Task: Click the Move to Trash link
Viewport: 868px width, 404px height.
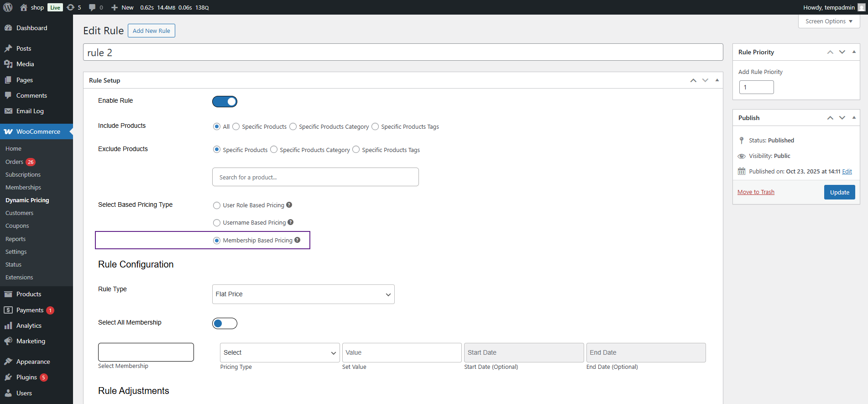Action: click(756, 192)
